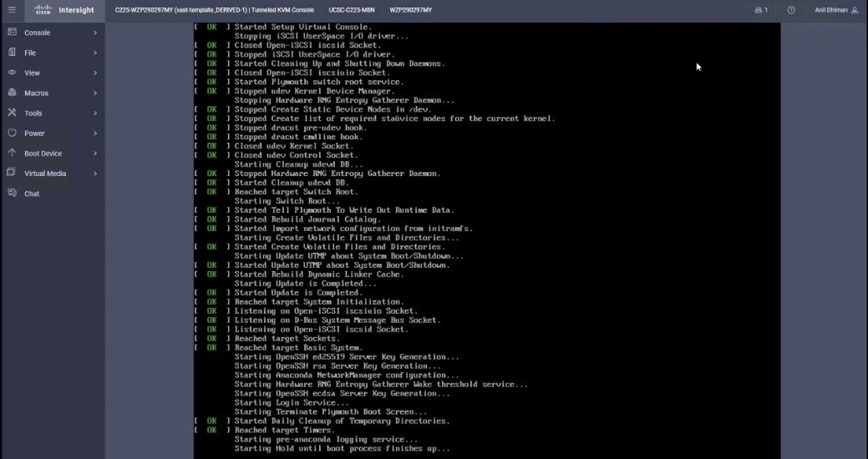868x459 pixels.
Task: Click 'Starting Anaconda NetworkManager configuration' line
Action: (x=347, y=375)
